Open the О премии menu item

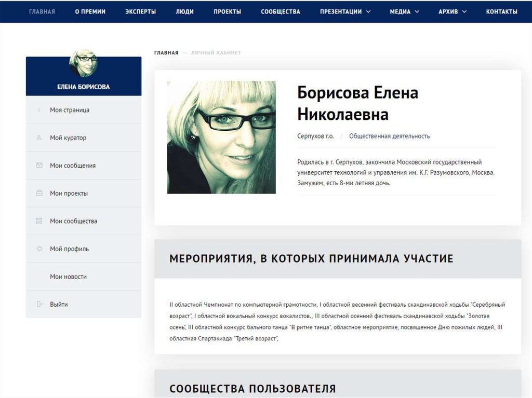90,11
